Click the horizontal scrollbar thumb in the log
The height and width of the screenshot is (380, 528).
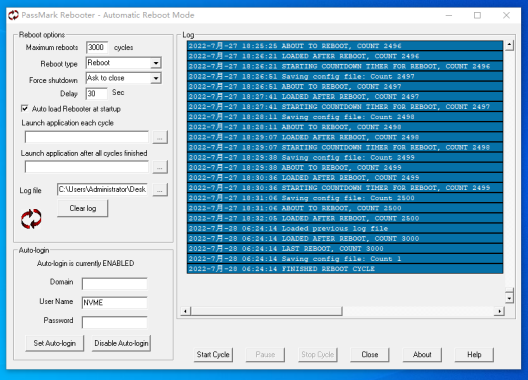click(x=266, y=311)
